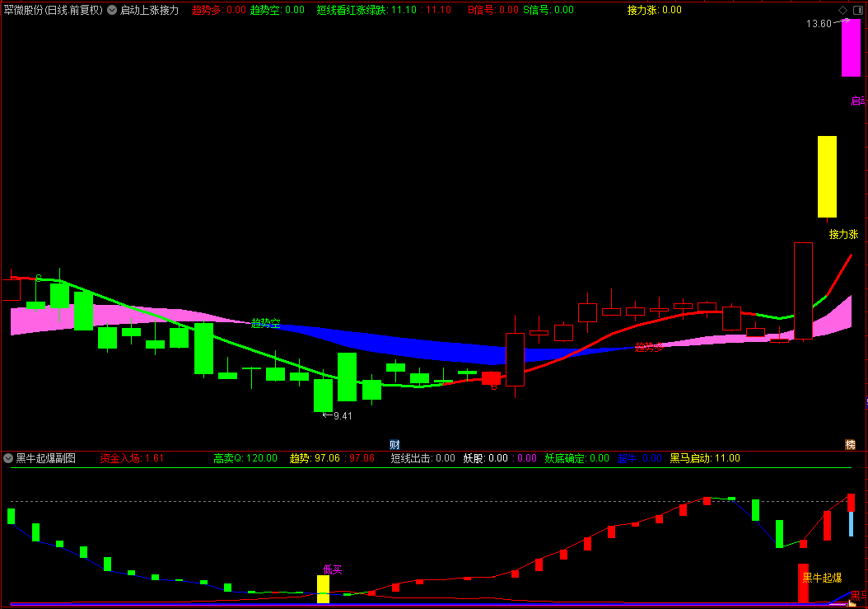Open the dropdown beside 翠微股份(日线.前复权)

(x=112, y=10)
